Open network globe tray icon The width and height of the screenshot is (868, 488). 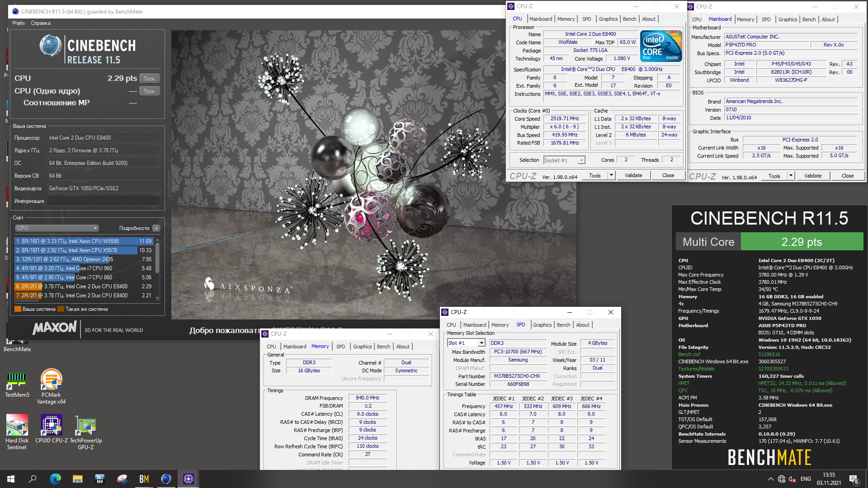782,479
